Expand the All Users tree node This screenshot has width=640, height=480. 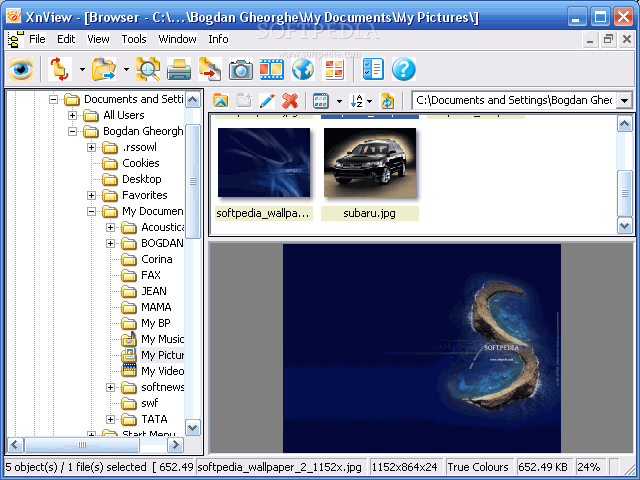click(x=72, y=115)
